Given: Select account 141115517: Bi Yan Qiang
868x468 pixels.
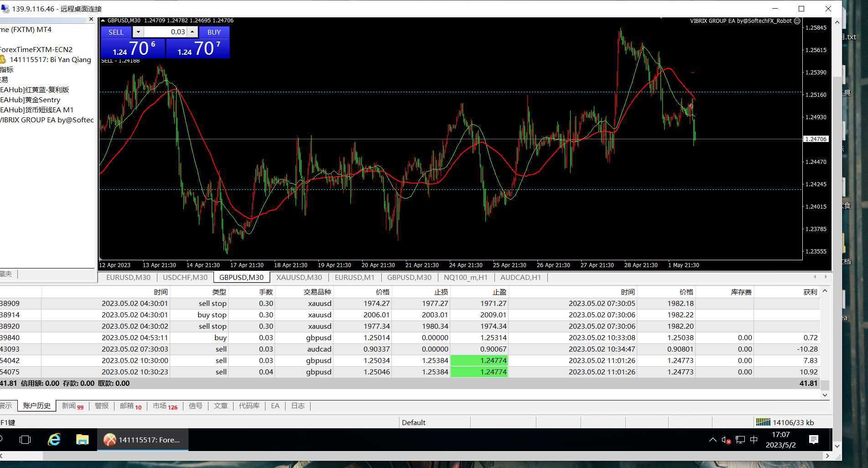Looking at the screenshot, I should tap(50, 60).
